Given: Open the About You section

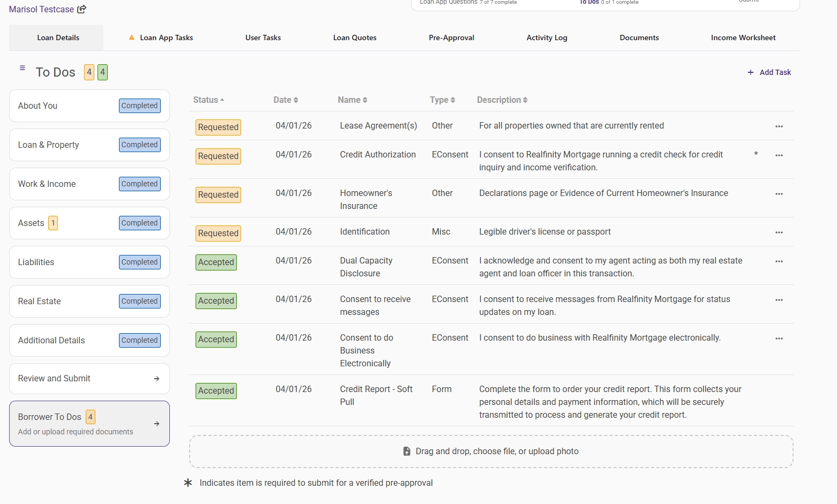Looking at the screenshot, I should (89, 106).
